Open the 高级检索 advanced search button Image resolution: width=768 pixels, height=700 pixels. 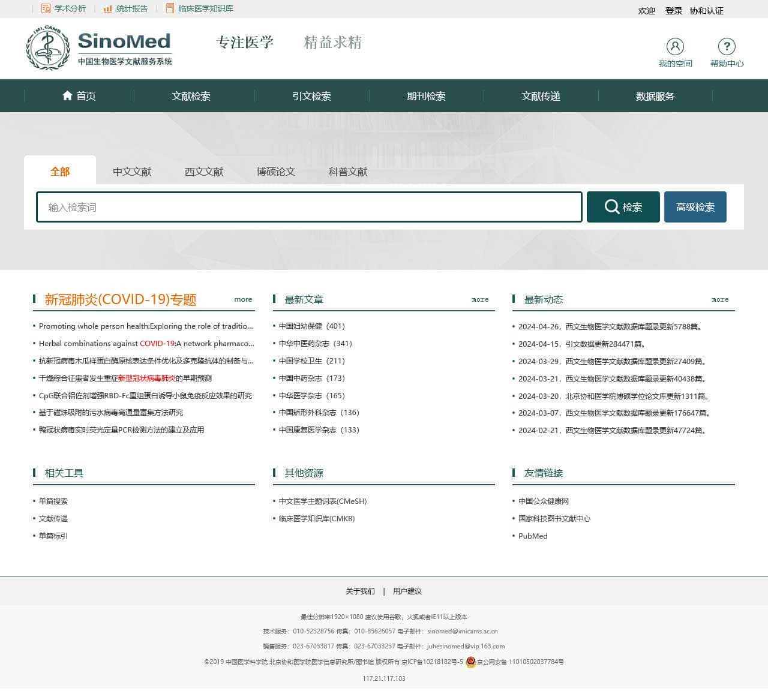(695, 207)
